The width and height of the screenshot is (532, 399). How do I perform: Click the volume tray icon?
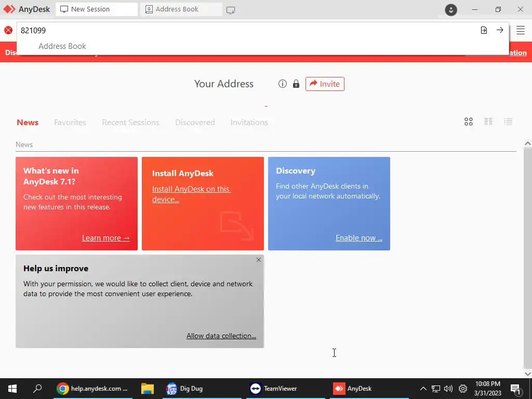[448, 389]
